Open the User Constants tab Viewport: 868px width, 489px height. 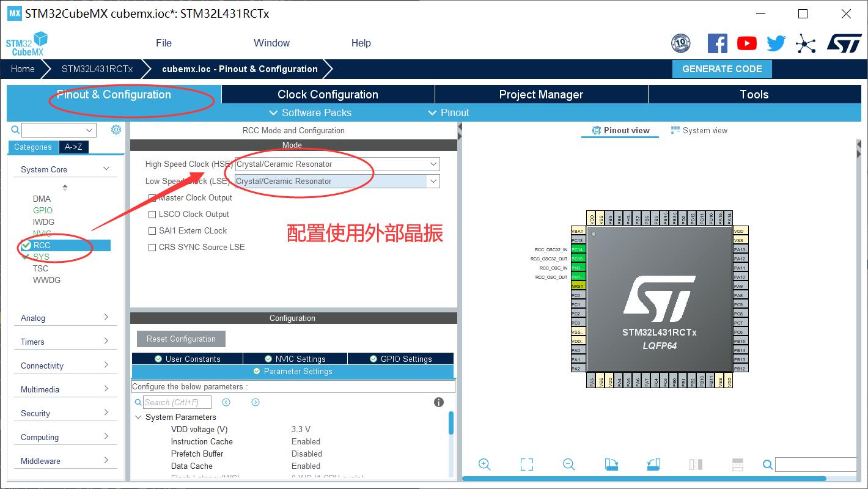[187, 359]
